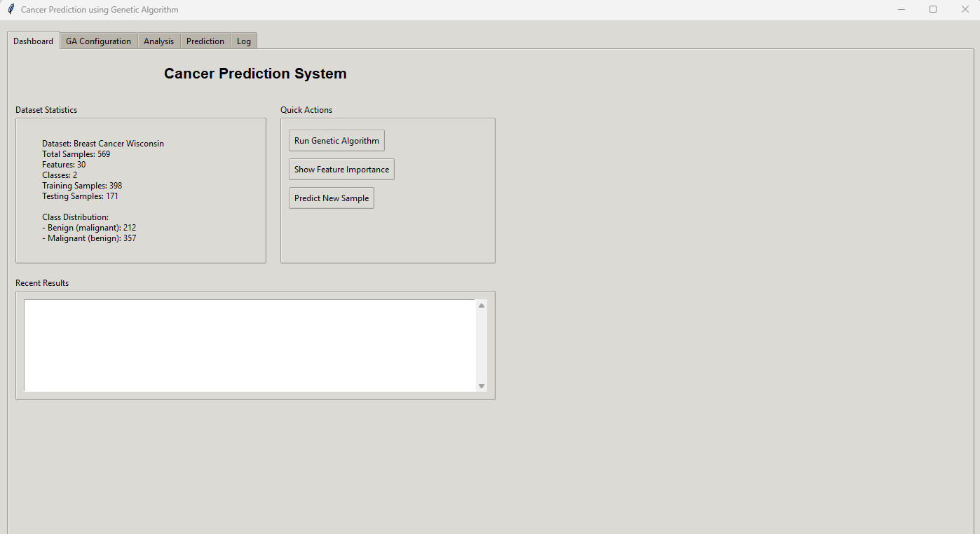The width and height of the screenshot is (980, 534).
Task: Click Show Feature Importance
Action: tap(341, 170)
